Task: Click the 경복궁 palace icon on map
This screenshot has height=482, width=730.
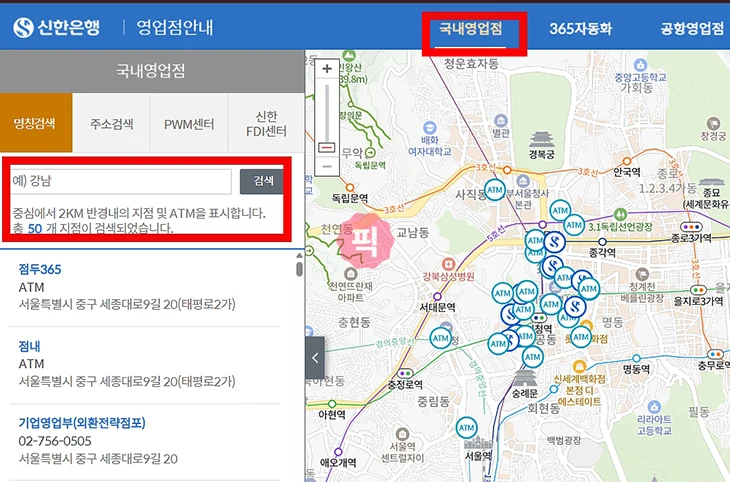Action: click(541, 140)
